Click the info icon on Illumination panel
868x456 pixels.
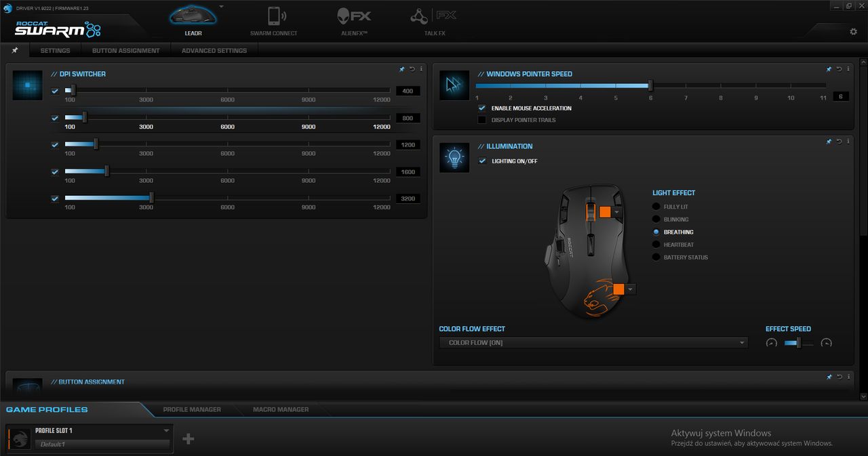click(x=848, y=142)
